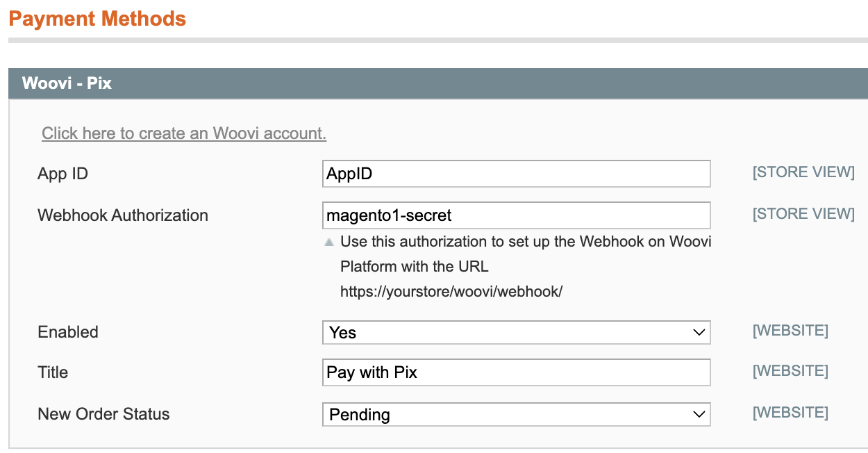
Task: Open the Enabled dropdown
Action: pos(516,332)
